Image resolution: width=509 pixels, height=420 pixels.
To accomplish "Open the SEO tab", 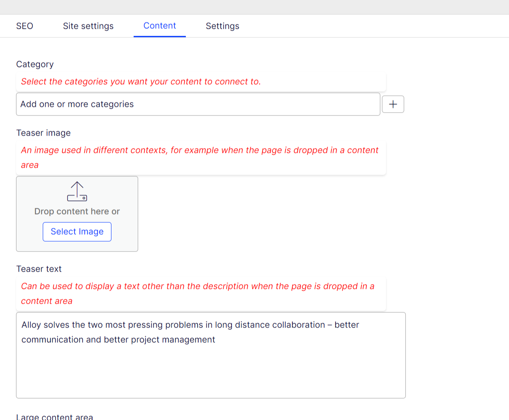I will pos(25,26).
